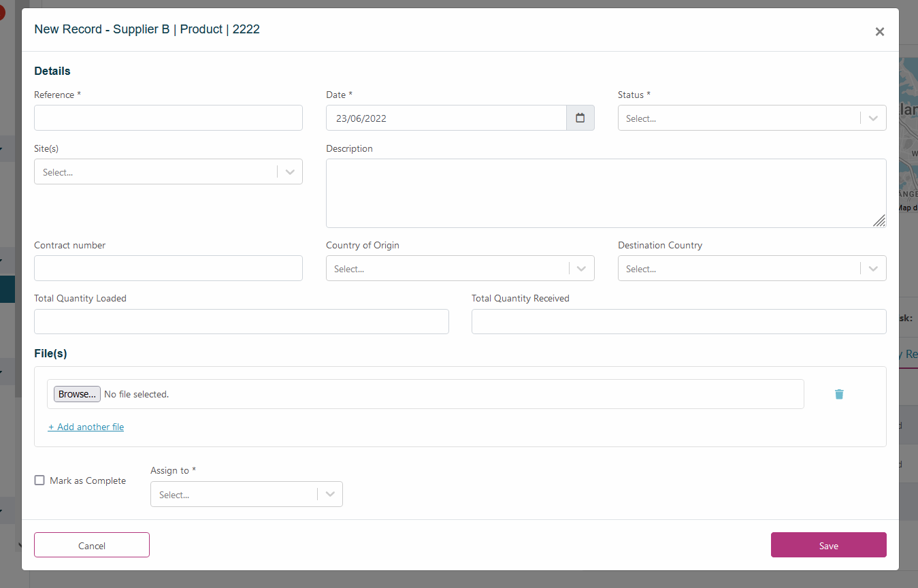Expand the Country of Origin dropdown
This screenshot has width=918, height=588.
459,269
